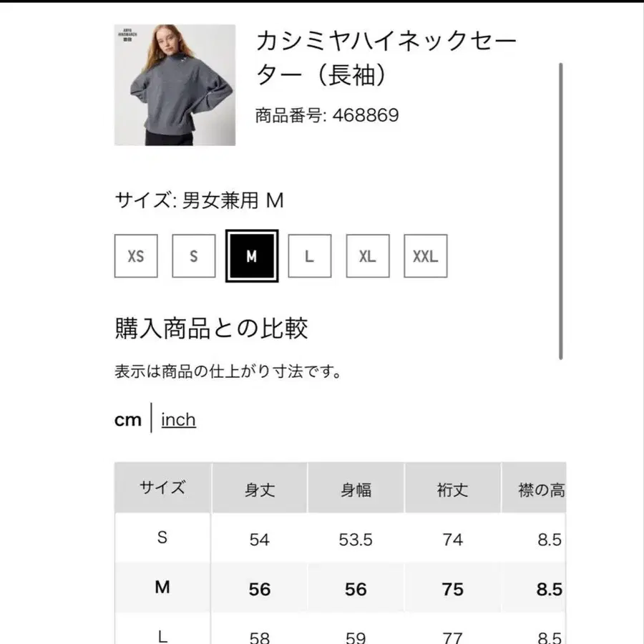Viewport: 644px width, 644px height.
Task: Select the XL size option
Action: click(x=367, y=255)
